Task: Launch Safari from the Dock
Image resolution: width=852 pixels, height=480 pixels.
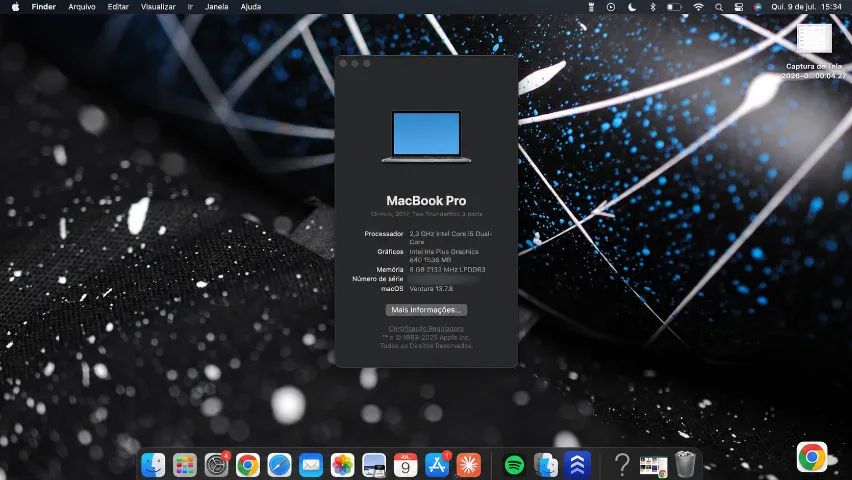Action: click(x=279, y=465)
